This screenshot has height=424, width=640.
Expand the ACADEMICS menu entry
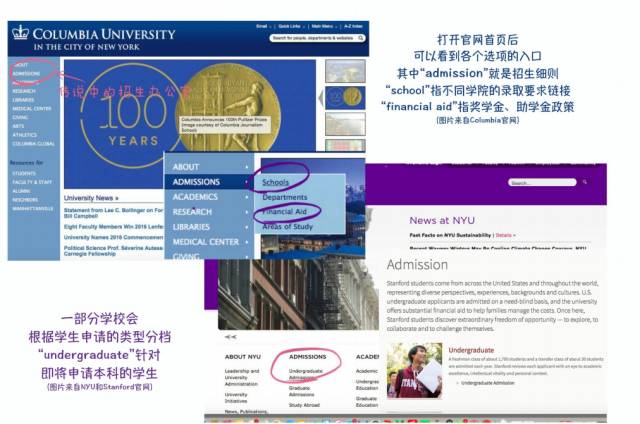pos(209,197)
